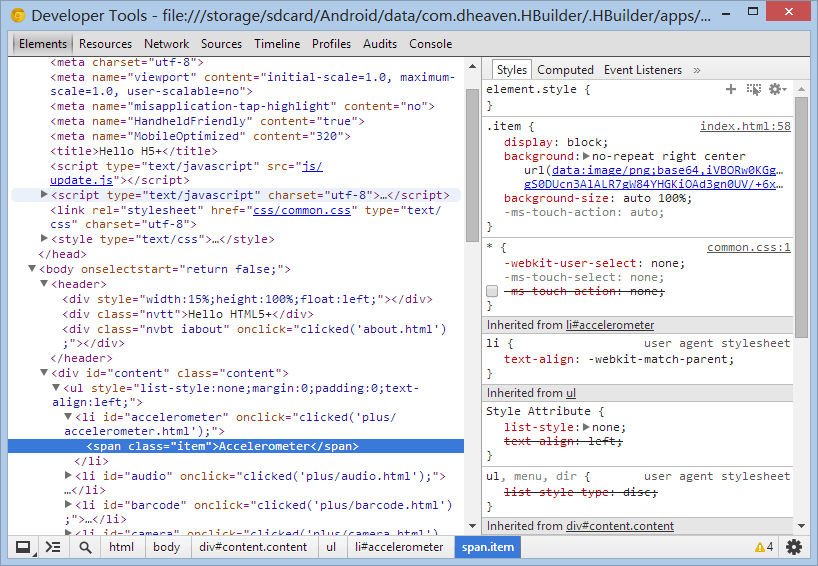Expand the li id audio node

point(68,475)
